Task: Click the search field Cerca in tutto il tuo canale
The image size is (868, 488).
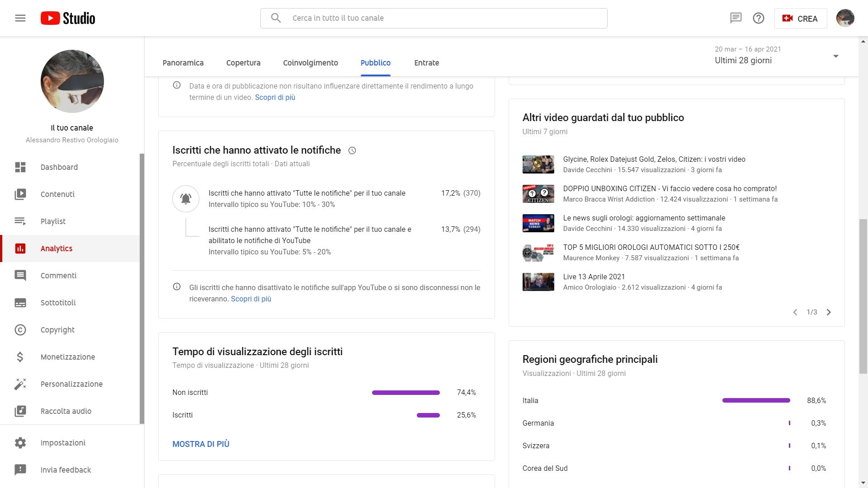Action: (x=434, y=18)
